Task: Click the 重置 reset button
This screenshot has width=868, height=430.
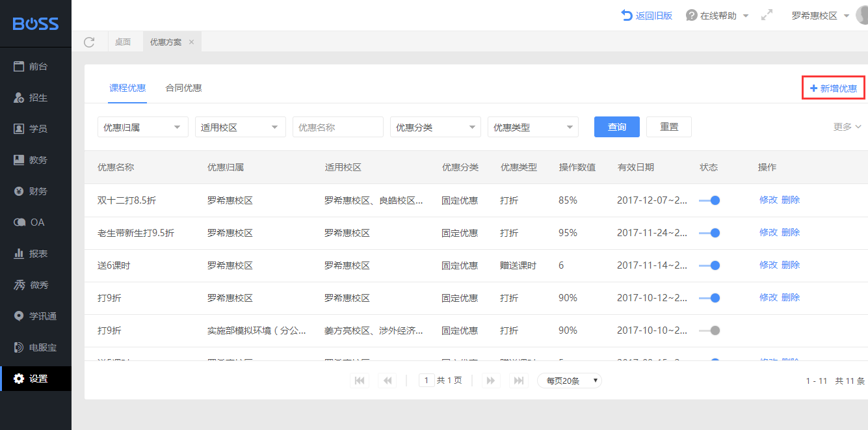Action: (x=669, y=127)
